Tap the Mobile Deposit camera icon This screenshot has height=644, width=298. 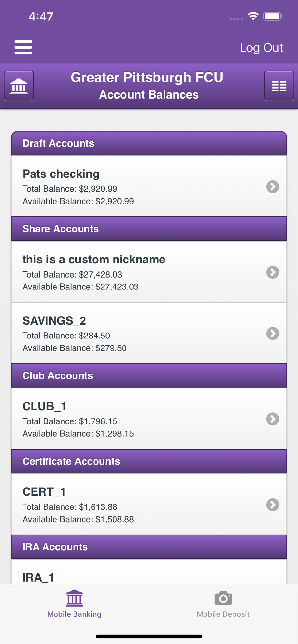click(223, 598)
